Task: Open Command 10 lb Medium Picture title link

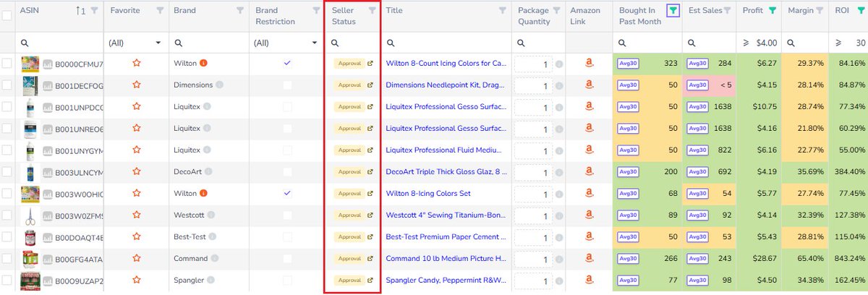Action: click(x=446, y=259)
